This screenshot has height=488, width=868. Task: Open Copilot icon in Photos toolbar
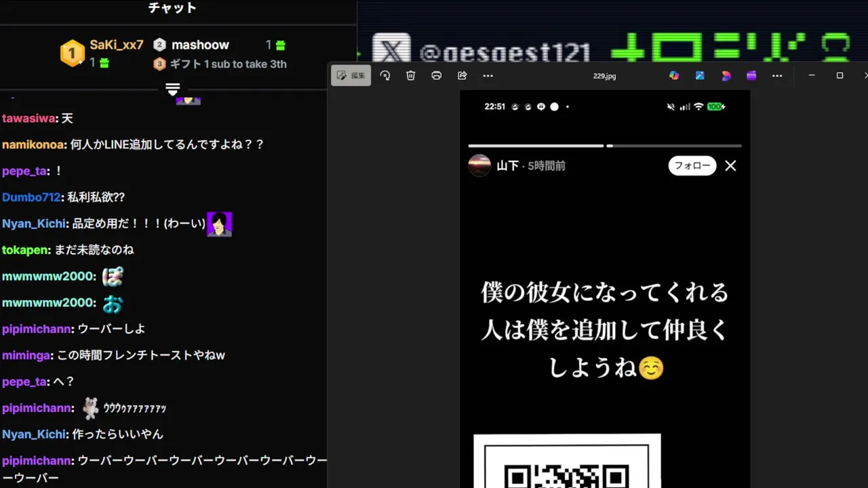674,75
